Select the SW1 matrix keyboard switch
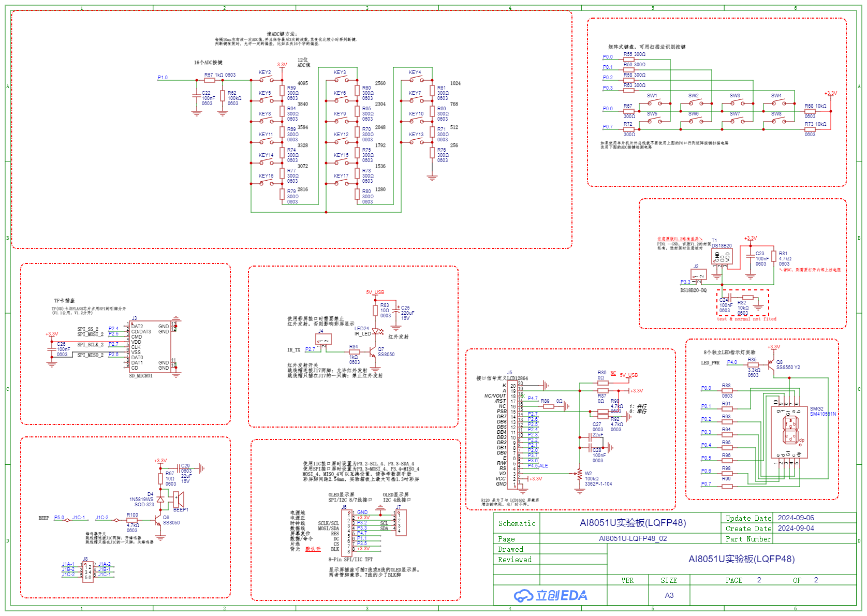 (654, 103)
